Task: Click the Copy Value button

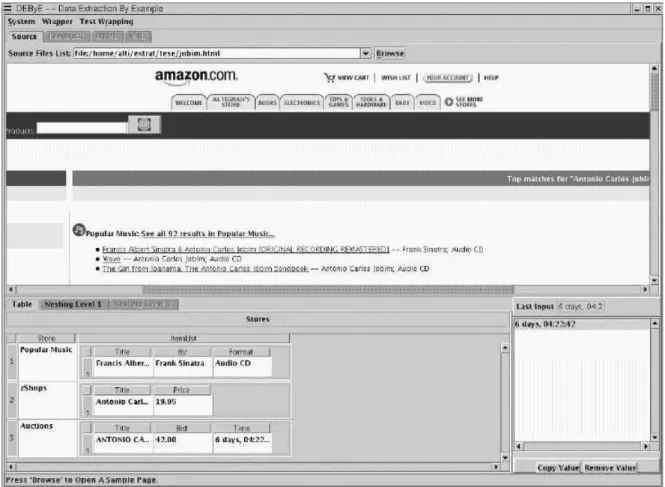Action: point(558,467)
